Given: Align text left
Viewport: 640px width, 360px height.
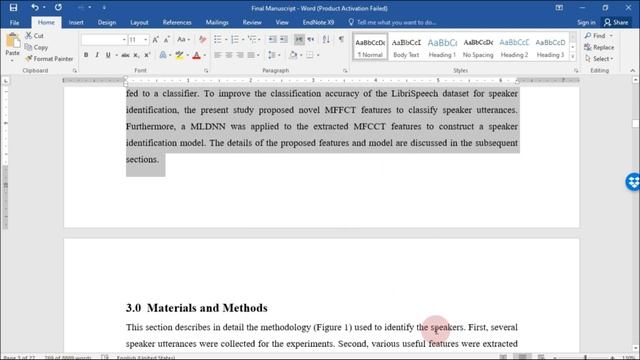Looking at the screenshot, I should pyautogui.click(x=218, y=55).
